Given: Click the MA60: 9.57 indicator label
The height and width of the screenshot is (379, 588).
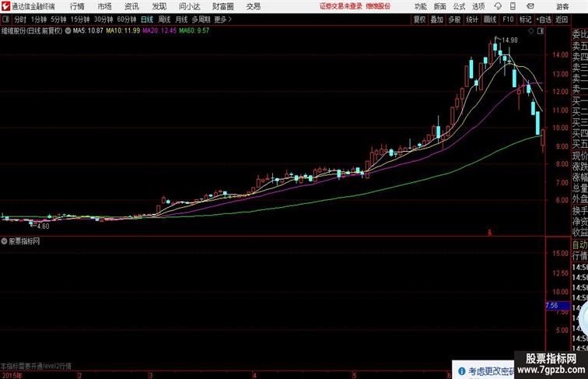Looking at the screenshot, I should tap(194, 31).
